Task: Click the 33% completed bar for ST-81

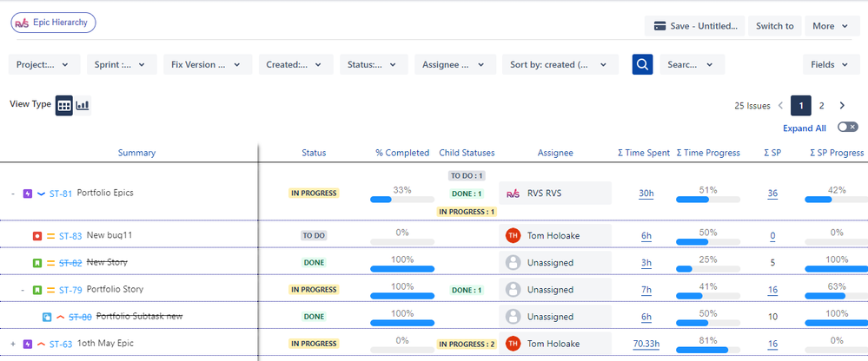Action: (x=402, y=199)
